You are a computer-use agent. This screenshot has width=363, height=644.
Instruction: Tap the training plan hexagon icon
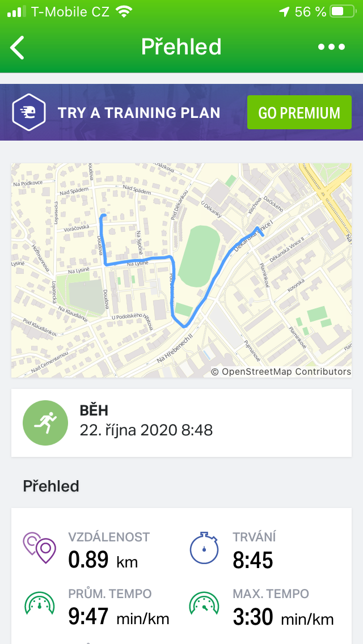coord(29,112)
